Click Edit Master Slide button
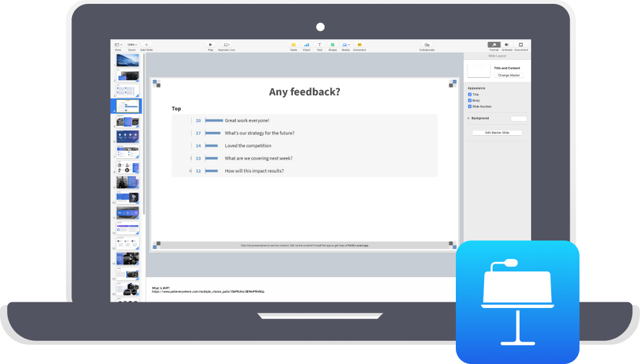The image size is (640, 364). (497, 133)
